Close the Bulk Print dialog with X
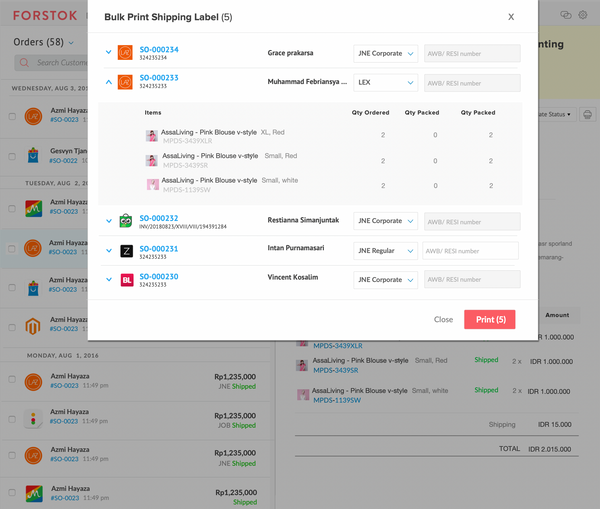Viewport: 600px width, 509px height. (511, 17)
